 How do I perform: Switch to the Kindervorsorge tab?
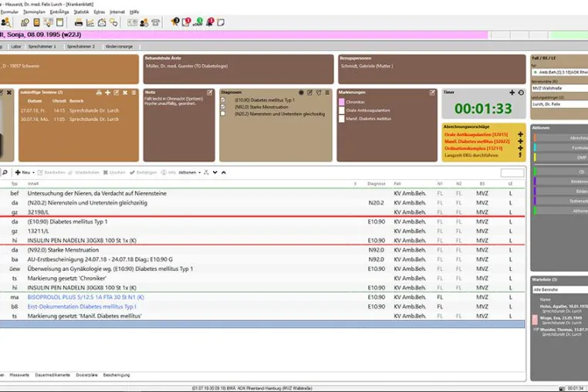coord(120,46)
